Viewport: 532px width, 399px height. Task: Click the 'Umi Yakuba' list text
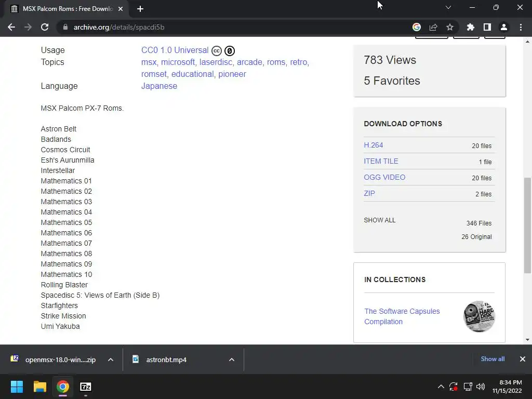(60, 326)
